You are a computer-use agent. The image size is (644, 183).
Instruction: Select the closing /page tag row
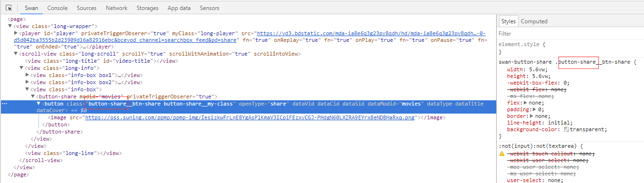click(19, 174)
